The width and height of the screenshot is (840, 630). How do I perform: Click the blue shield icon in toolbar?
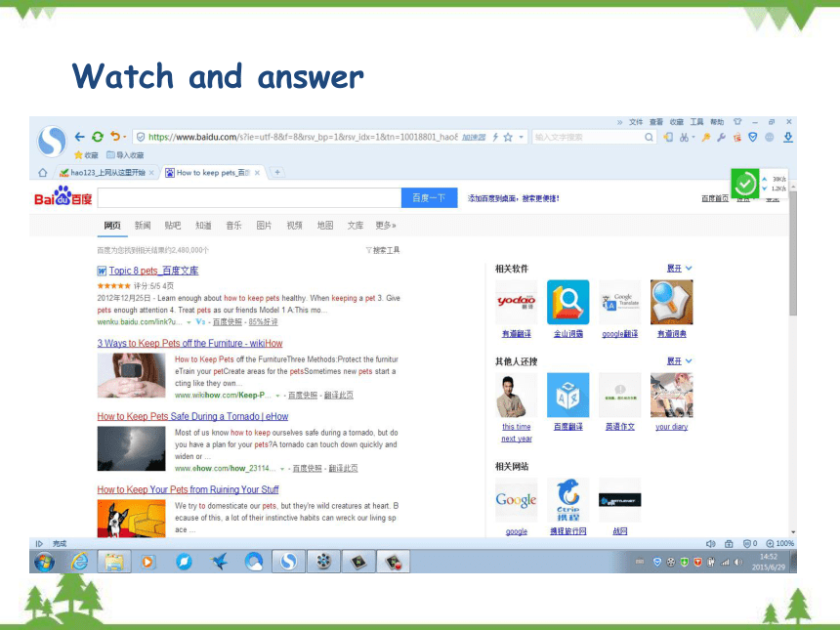[x=753, y=137]
